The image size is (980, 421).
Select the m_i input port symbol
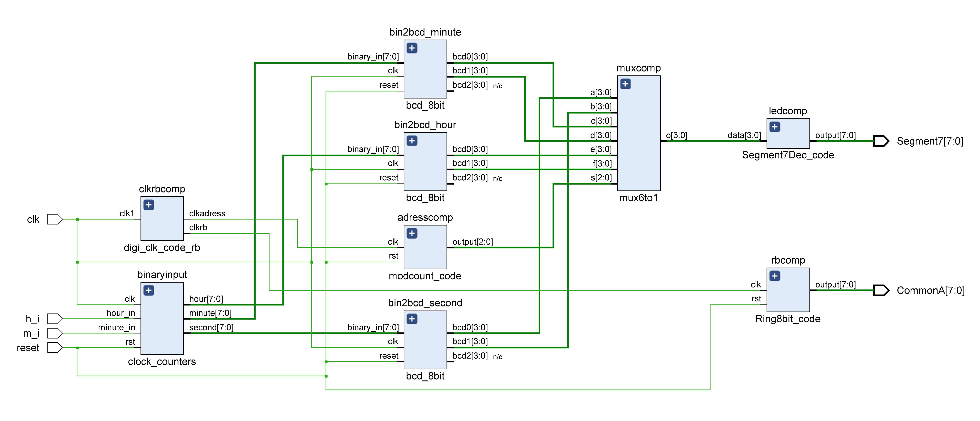pyautogui.click(x=55, y=333)
